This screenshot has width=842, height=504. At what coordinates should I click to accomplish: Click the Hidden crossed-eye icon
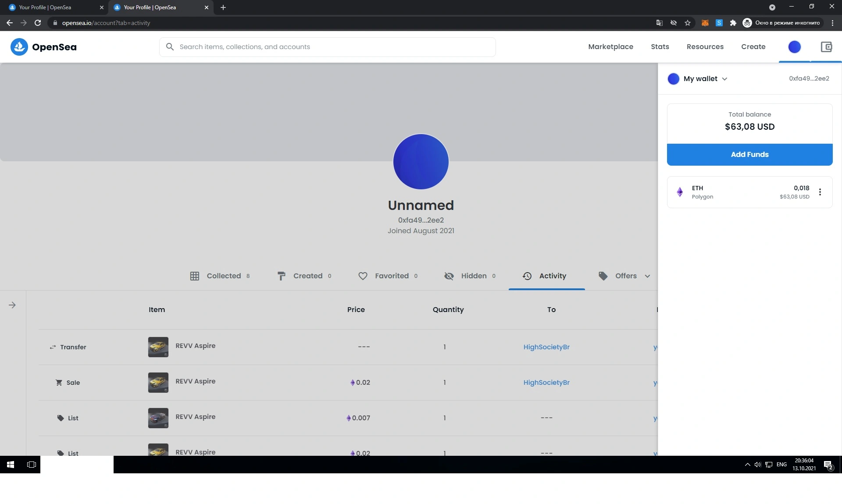pyautogui.click(x=449, y=276)
